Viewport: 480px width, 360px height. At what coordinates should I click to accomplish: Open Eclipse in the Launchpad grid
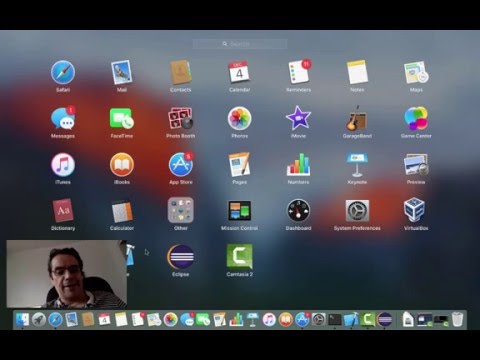pyautogui.click(x=180, y=257)
